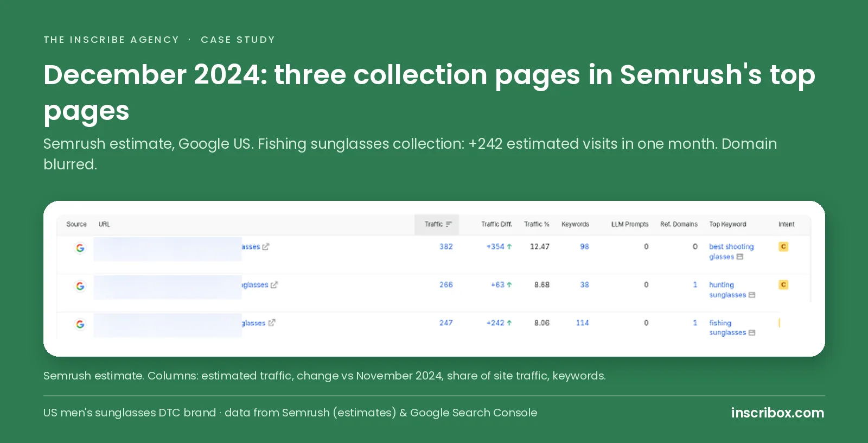
Task: Open the best shooting glasses keyword link
Action: point(731,251)
